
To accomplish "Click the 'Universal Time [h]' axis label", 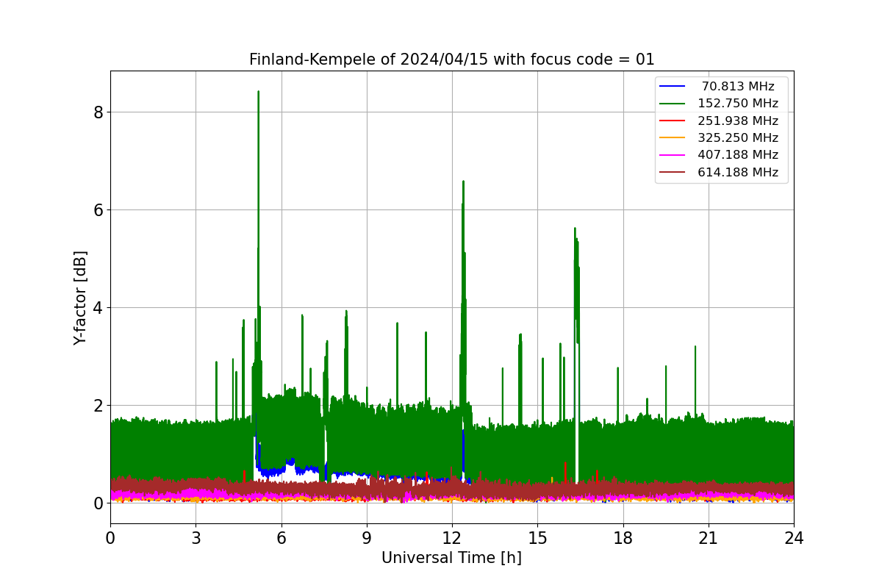I will click(x=451, y=558).
